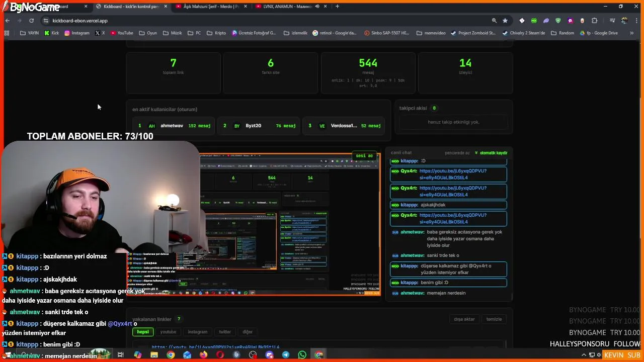Click the 544 mesaj stat card
644x362 pixels.
[x=368, y=73]
